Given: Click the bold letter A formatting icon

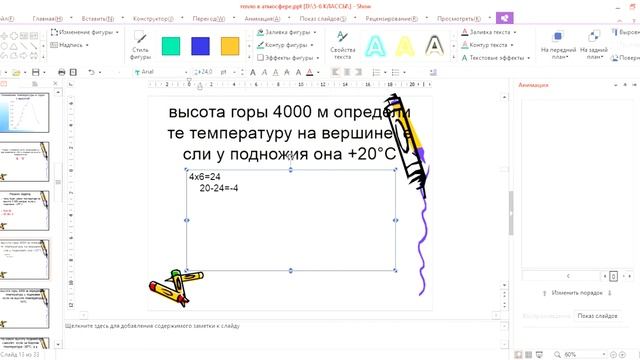Looking at the screenshot, I should tap(253, 72).
